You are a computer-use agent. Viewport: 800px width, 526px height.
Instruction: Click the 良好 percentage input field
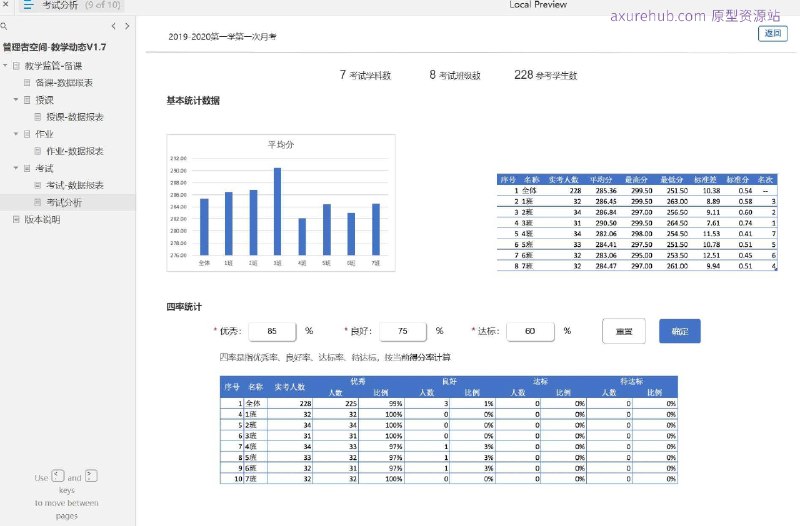(x=403, y=332)
